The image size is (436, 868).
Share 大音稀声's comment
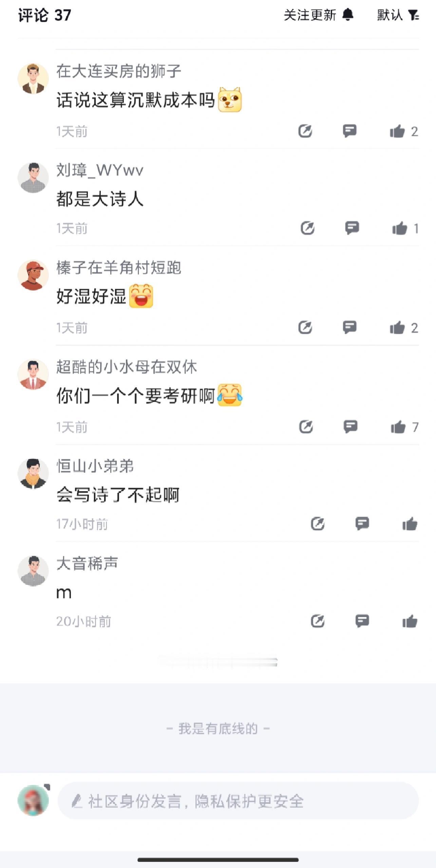(318, 621)
